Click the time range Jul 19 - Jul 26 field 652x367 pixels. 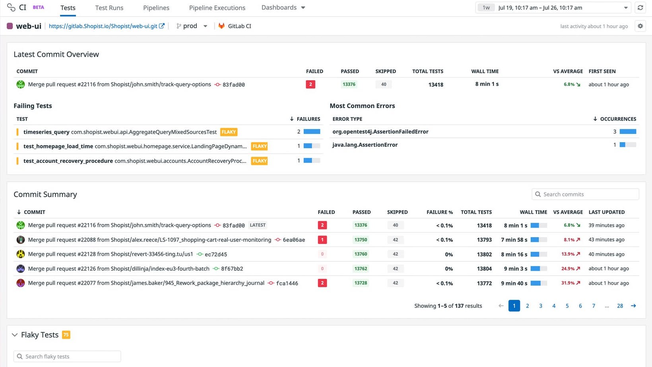point(553,7)
